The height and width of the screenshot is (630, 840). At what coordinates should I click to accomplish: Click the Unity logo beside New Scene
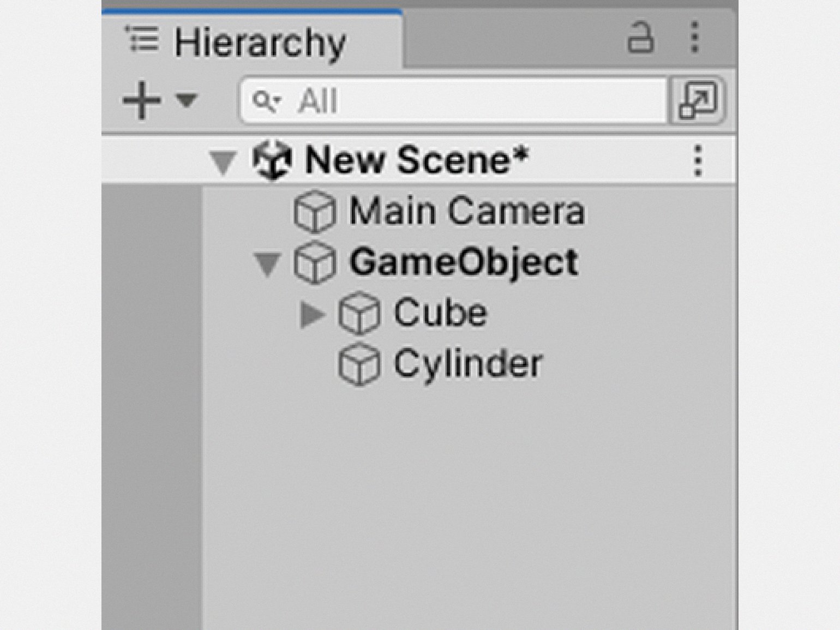[x=272, y=160]
